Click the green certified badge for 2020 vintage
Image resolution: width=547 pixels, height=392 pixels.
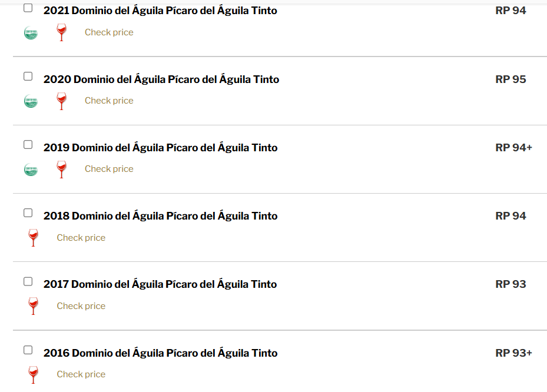(x=31, y=101)
